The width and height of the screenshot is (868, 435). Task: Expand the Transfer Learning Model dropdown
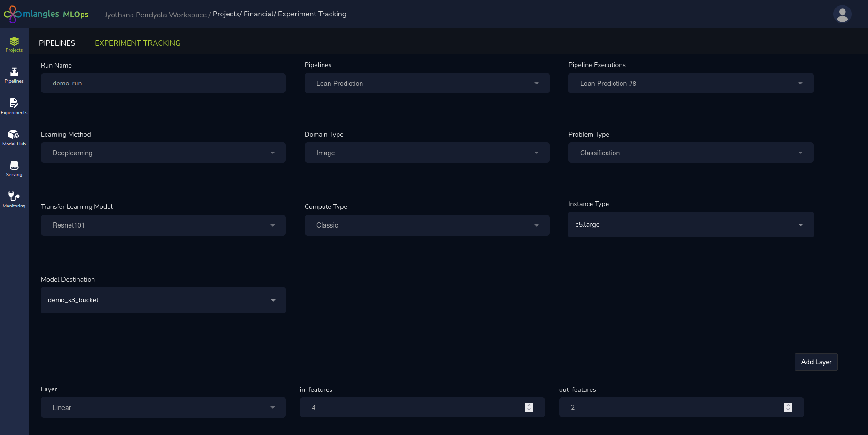[x=163, y=225]
